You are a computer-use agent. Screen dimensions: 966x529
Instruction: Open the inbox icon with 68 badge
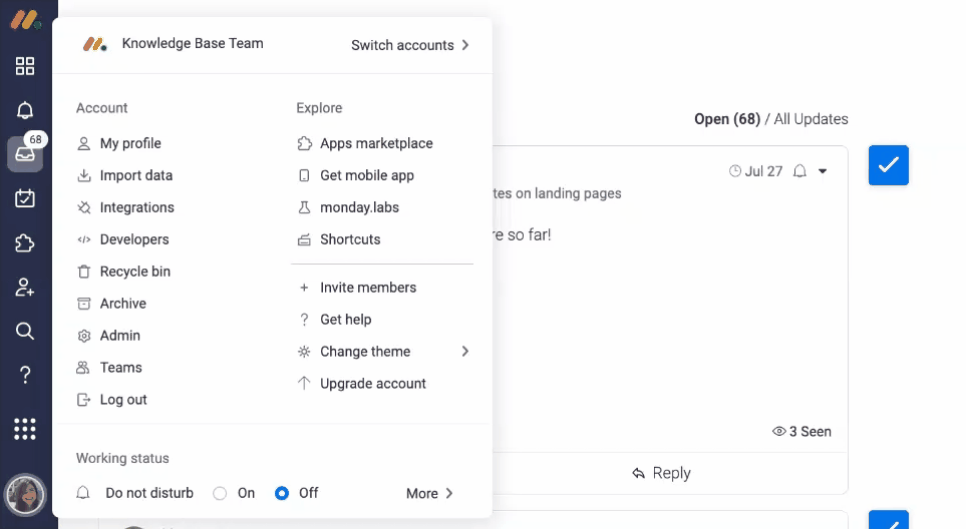(25, 153)
